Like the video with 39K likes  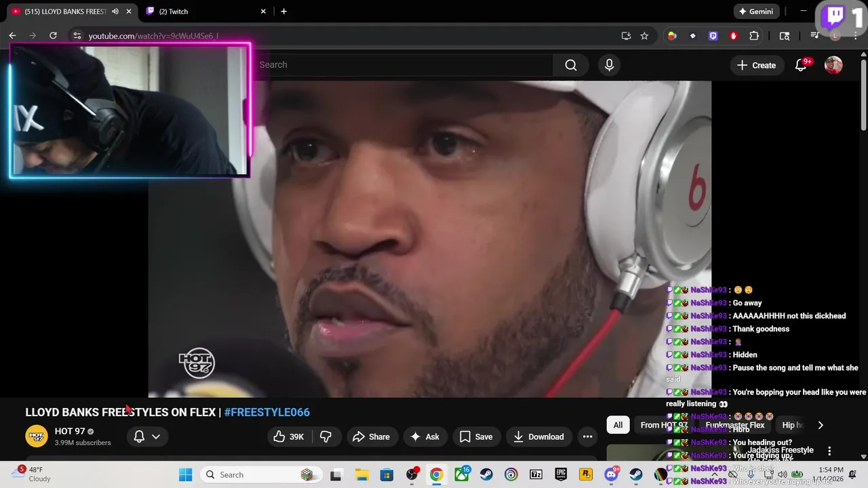(288, 436)
